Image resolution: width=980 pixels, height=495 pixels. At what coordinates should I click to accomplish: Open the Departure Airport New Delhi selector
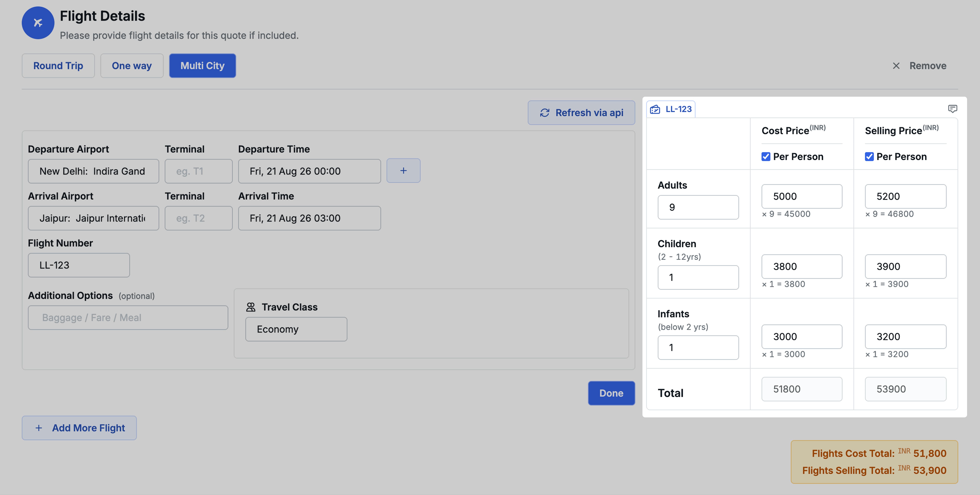(x=94, y=171)
